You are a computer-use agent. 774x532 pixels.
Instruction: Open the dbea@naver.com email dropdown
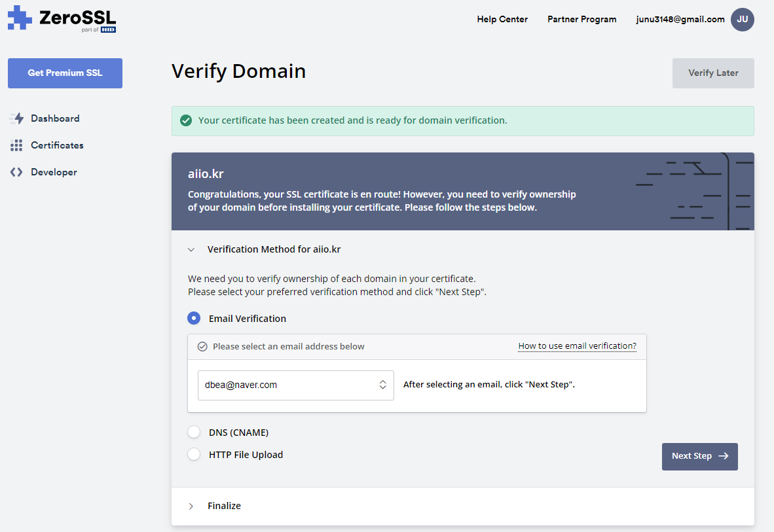point(296,385)
